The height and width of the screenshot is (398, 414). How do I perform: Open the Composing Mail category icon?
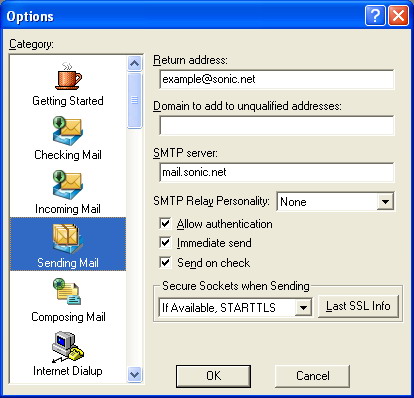click(67, 292)
